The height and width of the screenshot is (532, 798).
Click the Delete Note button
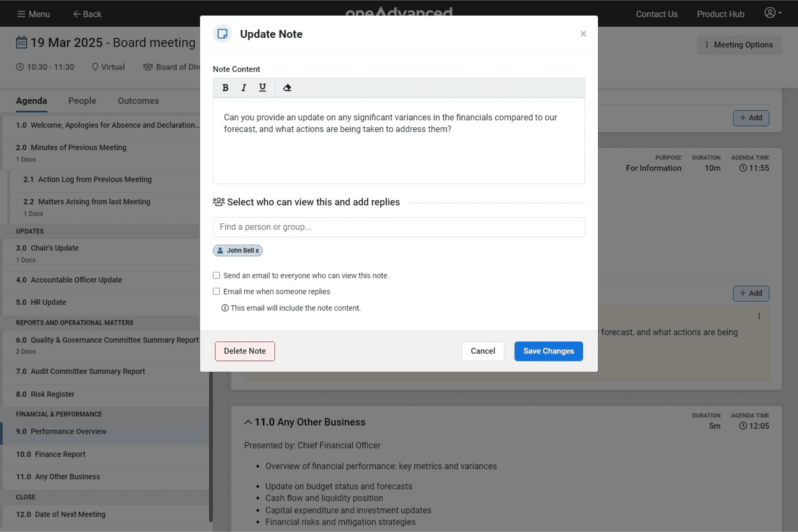click(x=245, y=351)
